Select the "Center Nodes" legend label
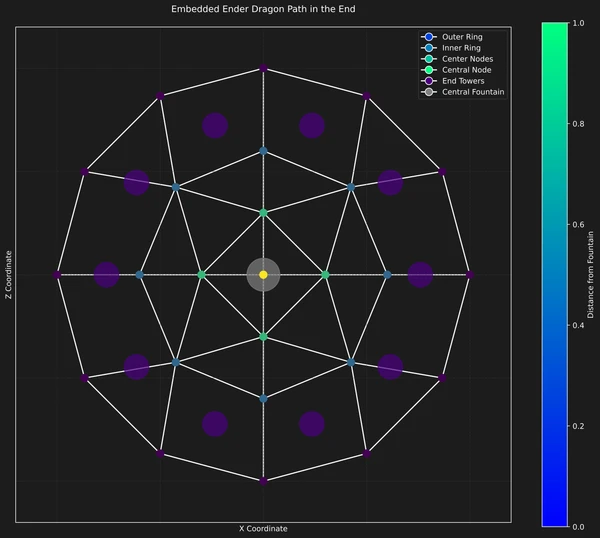Image resolution: width=600 pixels, height=538 pixels. pyautogui.click(x=468, y=59)
